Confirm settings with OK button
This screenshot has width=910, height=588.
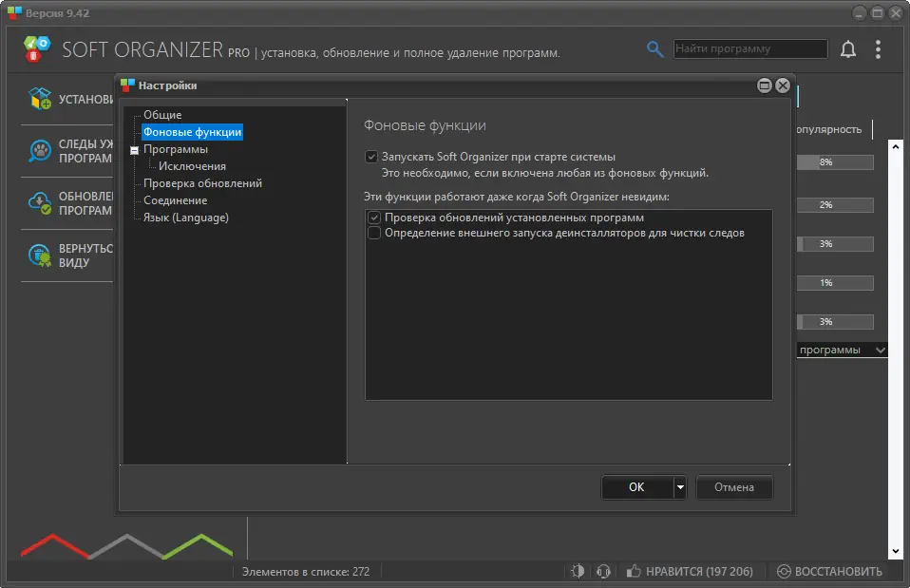[x=637, y=487]
